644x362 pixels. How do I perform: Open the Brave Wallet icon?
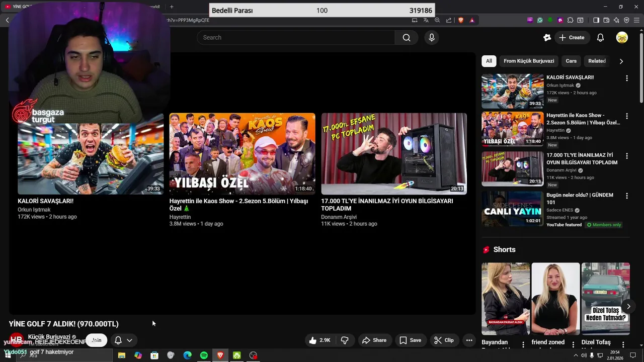tap(606, 20)
